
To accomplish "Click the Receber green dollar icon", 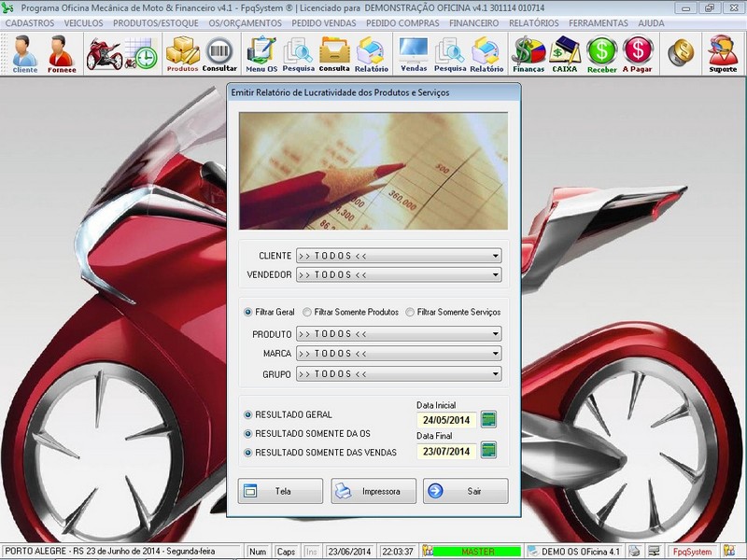I will click(x=602, y=54).
